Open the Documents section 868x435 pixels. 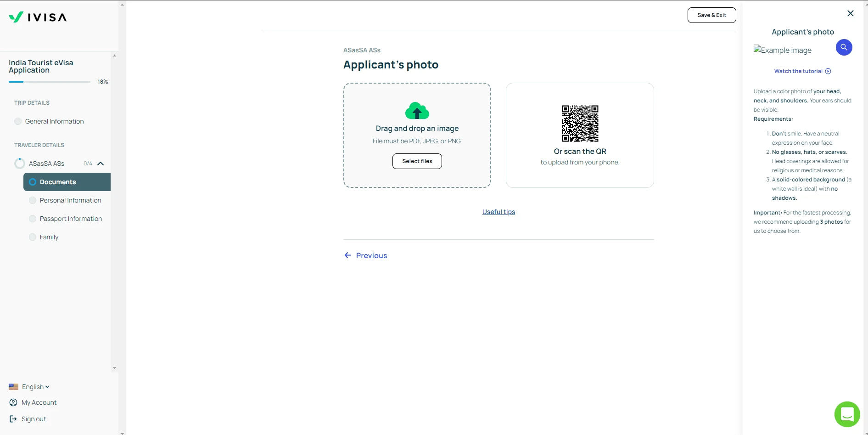point(67,182)
